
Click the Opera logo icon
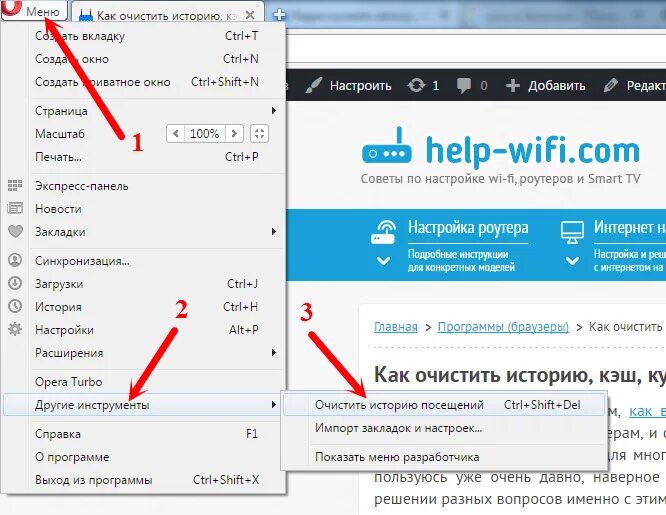[12, 7]
